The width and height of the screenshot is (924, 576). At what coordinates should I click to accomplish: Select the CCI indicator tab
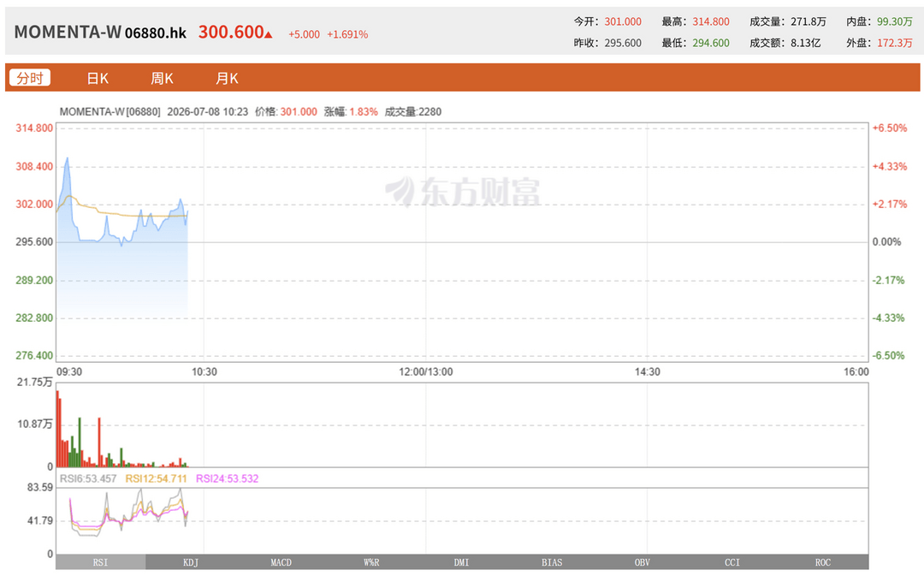tap(731, 562)
